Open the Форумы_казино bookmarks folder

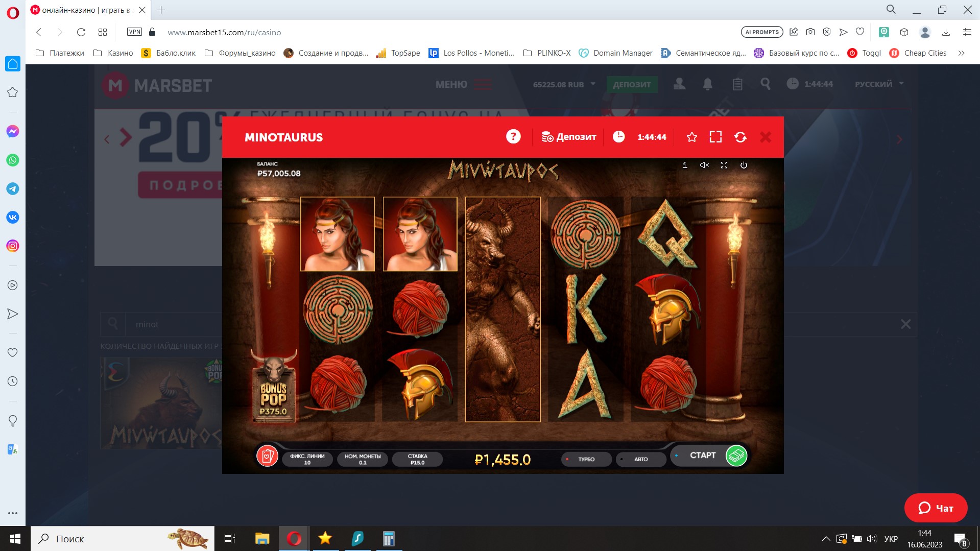[240, 53]
